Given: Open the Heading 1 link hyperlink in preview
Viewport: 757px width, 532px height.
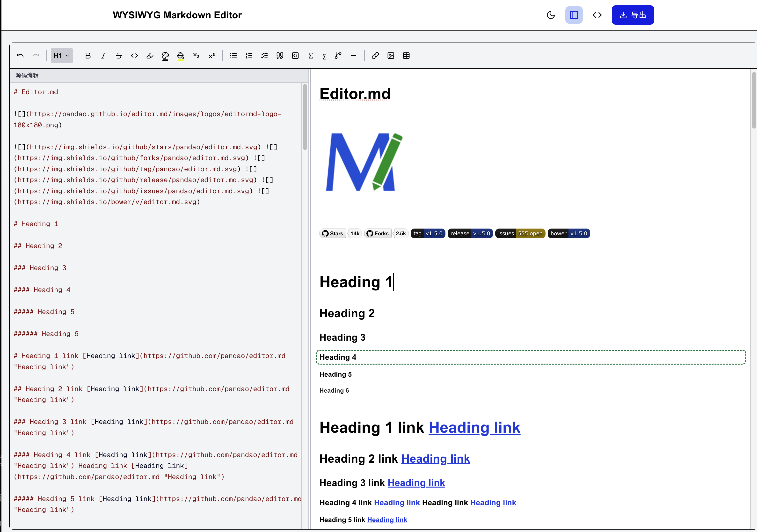Looking at the screenshot, I should point(474,428).
